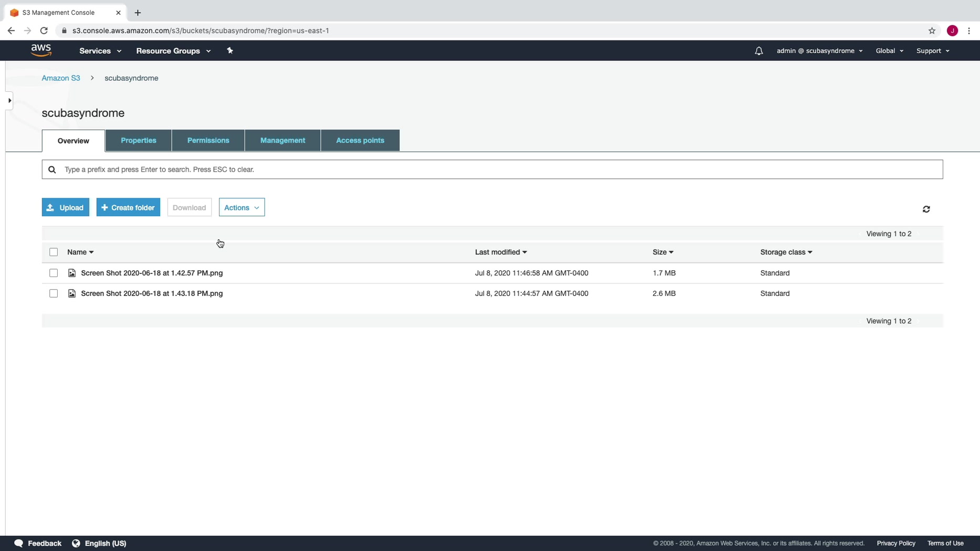Screen dimensions: 980x551
Task: Open the Actions dropdown
Action: click(x=242, y=207)
